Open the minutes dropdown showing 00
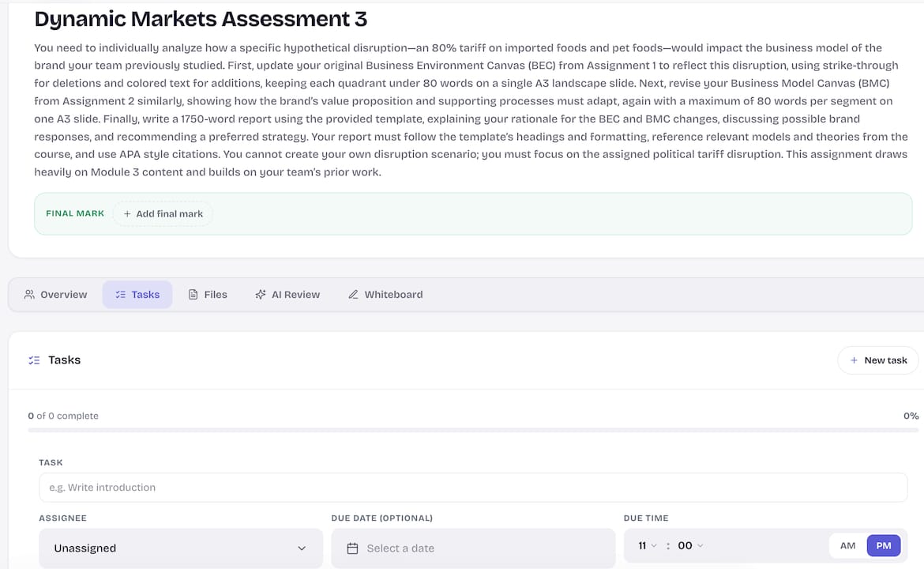Image resolution: width=924 pixels, height=569 pixels. 691,545
